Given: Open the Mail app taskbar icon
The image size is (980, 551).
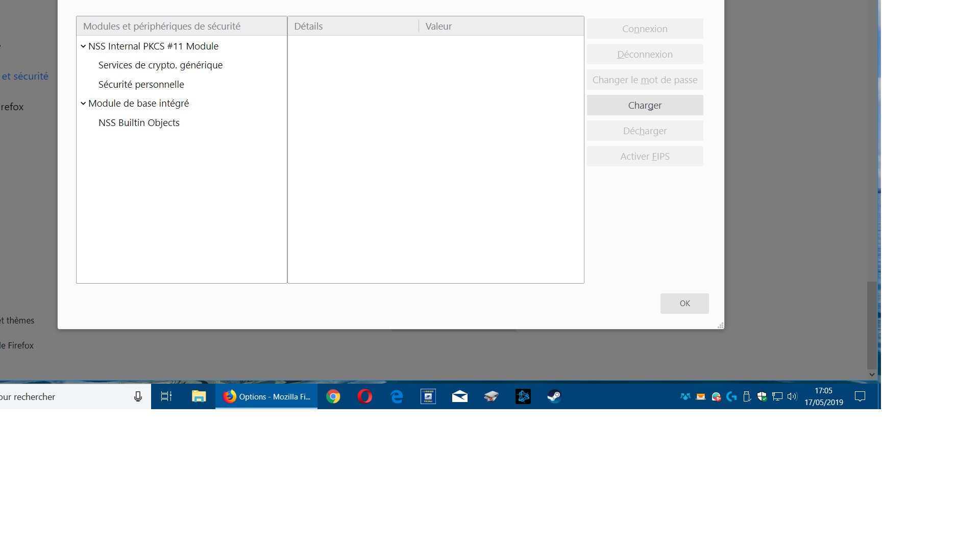Looking at the screenshot, I should click(x=459, y=396).
